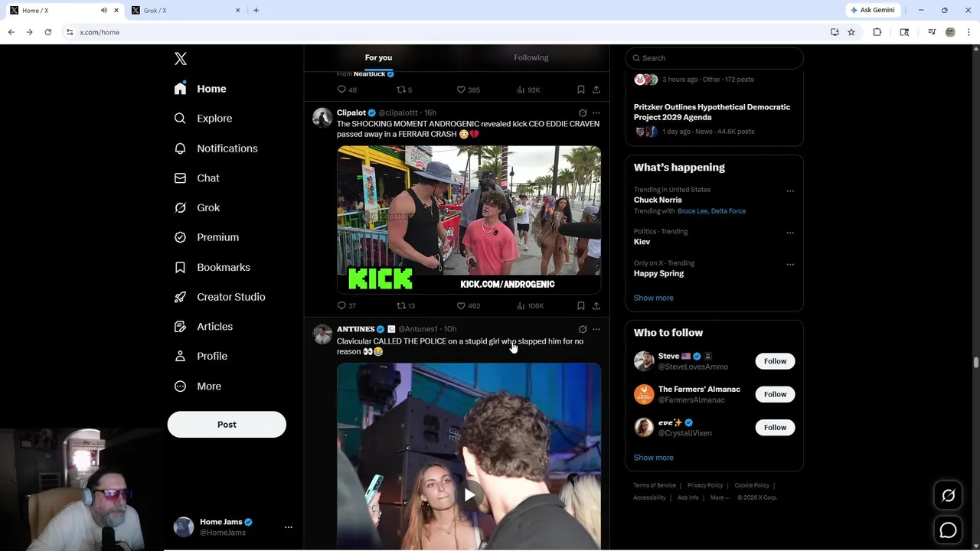Switch to the For you tab
The image size is (980, 551).
point(378,57)
